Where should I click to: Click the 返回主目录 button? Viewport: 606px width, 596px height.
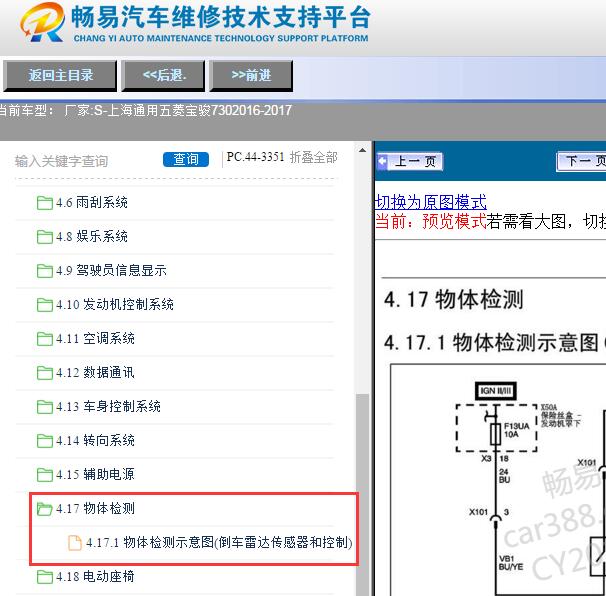[x=60, y=75]
